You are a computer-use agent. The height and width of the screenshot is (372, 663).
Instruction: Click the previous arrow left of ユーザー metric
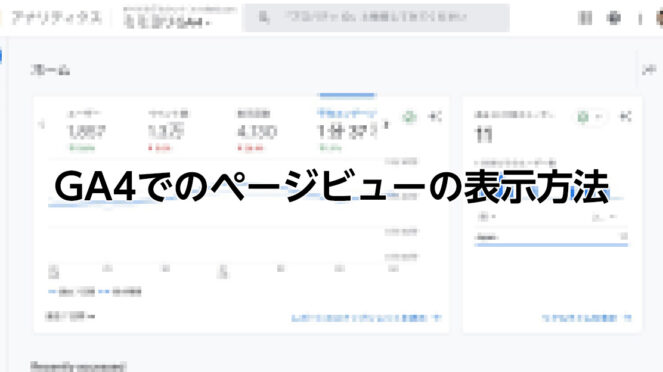click(x=41, y=124)
